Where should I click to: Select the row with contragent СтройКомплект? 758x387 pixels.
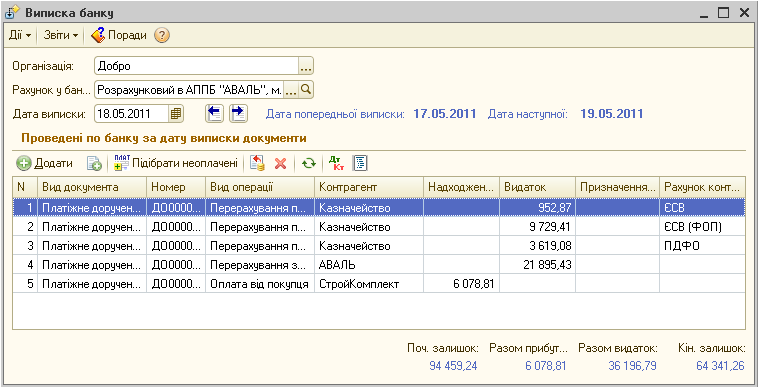click(379, 284)
